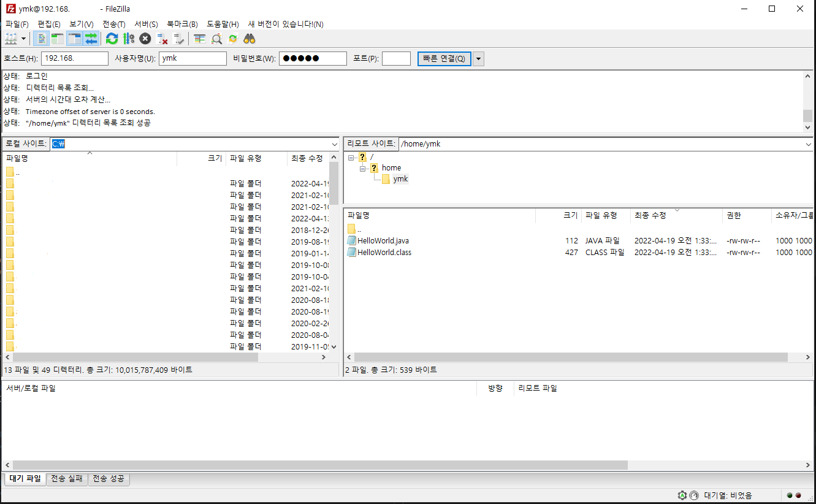Click the 리모트 사이트 path field /home/ymk

point(601,143)
